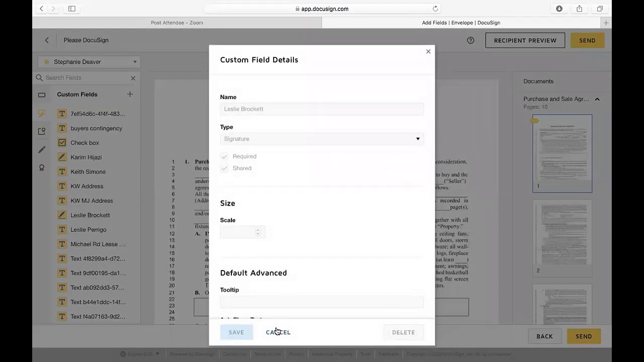Click the top SEND button
This screenshot has height=362, width=644.
point(587,40)
